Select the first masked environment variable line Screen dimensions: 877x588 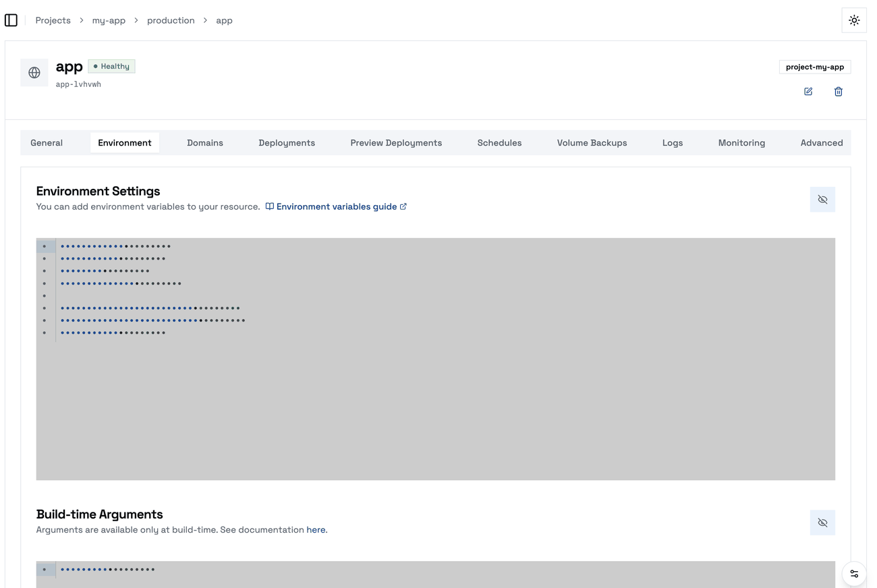(115, 246)
